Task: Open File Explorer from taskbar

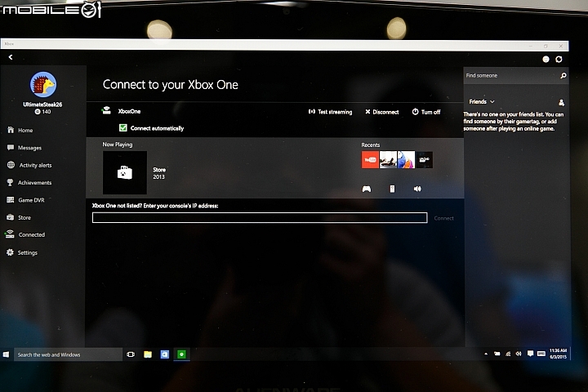Action: (148, 354)
